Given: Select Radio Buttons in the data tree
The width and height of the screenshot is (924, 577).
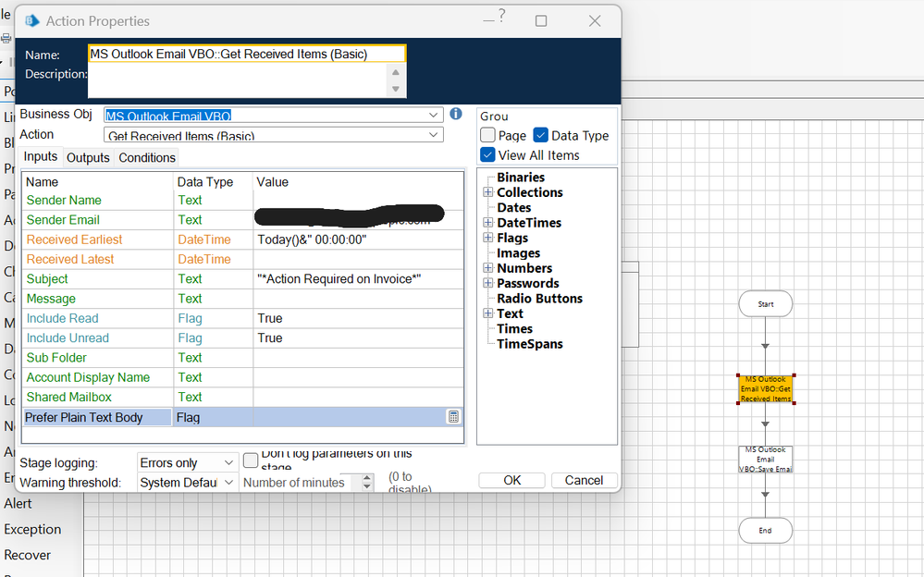Looking at the screenshot, I should click(x=539, y=299).
